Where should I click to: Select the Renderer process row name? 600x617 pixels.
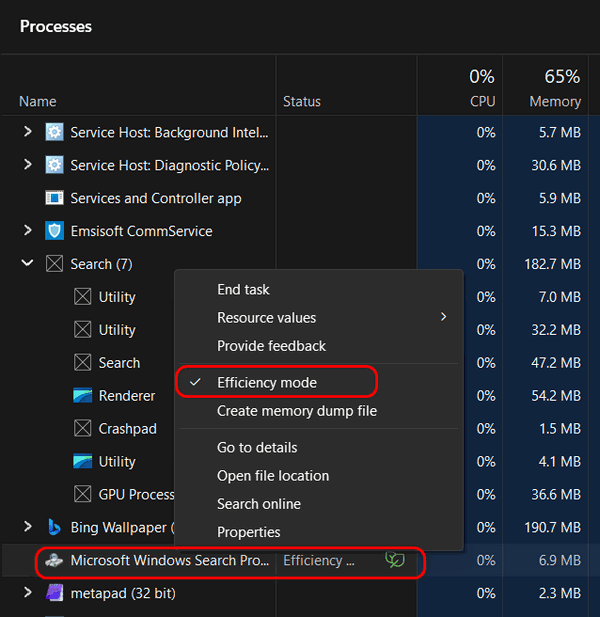click(x=127, y=396)
